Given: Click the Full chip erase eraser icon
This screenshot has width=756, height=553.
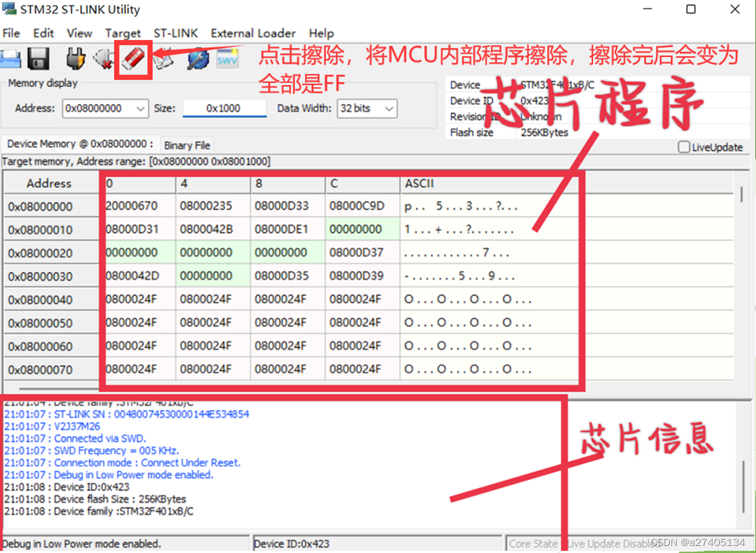Looking at the screenshot, I should click(133, 60).
